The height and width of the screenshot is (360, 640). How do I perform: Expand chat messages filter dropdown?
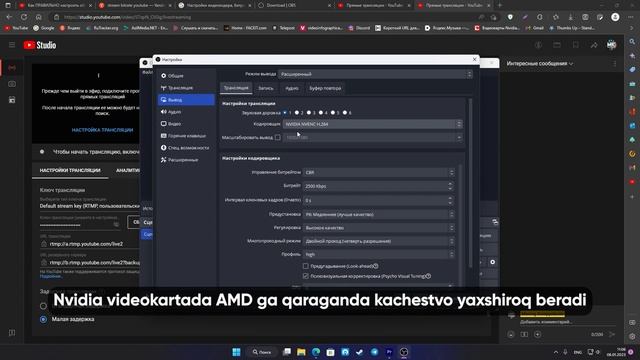click(x=540, y=64)
